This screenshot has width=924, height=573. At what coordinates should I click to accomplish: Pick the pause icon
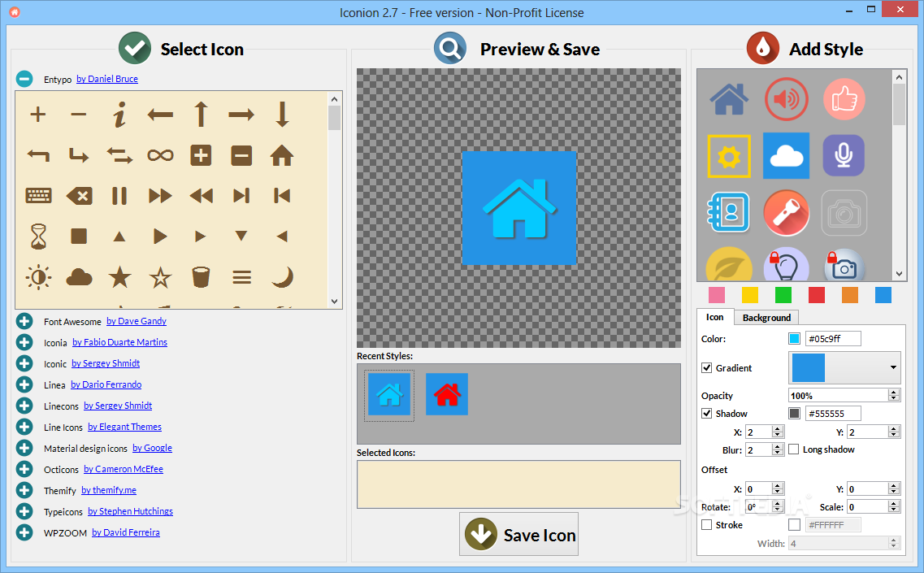[x=119, y=196]
